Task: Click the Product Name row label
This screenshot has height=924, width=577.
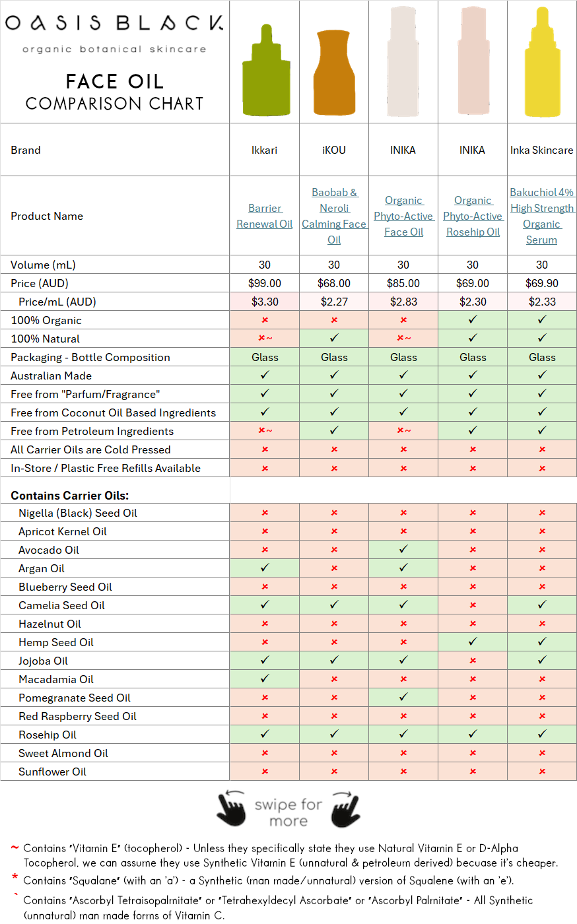Action: pos(47,216)
